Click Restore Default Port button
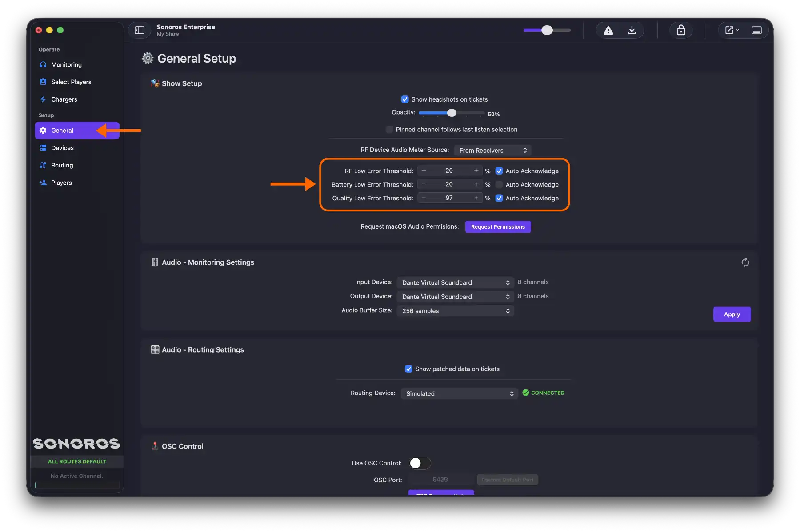Image resolution: width=800 pixels, height=532 pixels. coord(507,480)
